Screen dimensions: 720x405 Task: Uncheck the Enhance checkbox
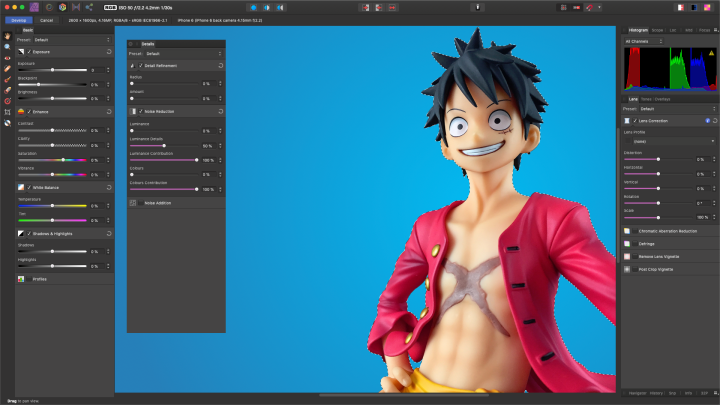(29, 112)
